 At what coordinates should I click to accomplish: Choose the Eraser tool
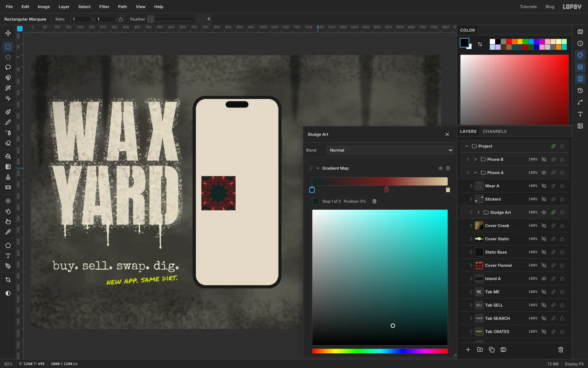click(8, 143)
